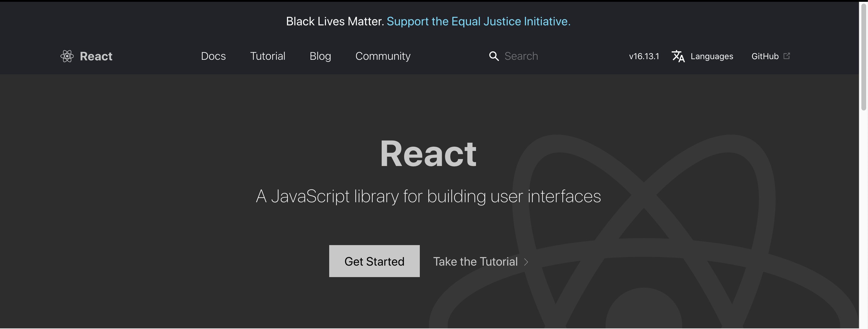Screen dimensions: 868x329
Task: Open the Community nav item
Action: tap(383, 56)
